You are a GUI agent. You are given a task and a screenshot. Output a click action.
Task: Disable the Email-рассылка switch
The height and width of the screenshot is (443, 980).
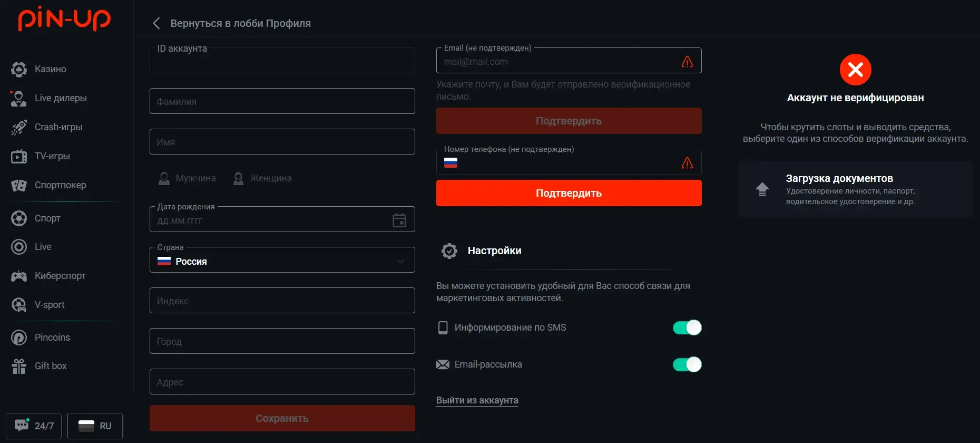687,364
